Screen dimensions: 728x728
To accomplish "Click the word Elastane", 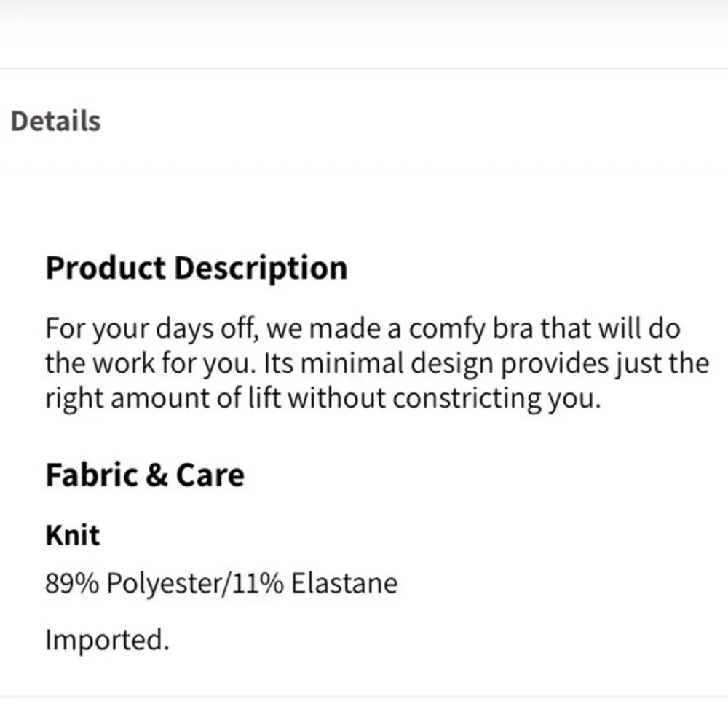I will [x=344, y=583].
